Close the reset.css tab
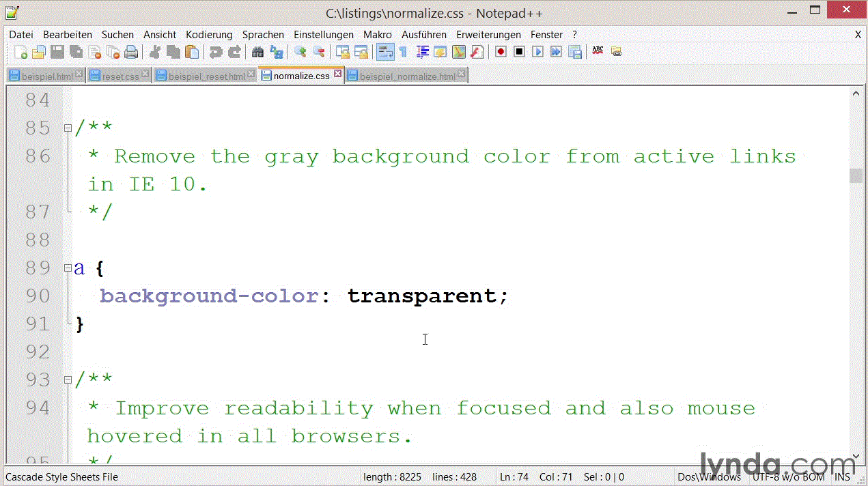 [145, 74]
